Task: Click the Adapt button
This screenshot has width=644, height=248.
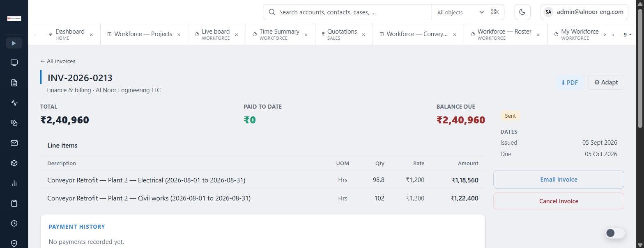Action: [x=606, y=82]
